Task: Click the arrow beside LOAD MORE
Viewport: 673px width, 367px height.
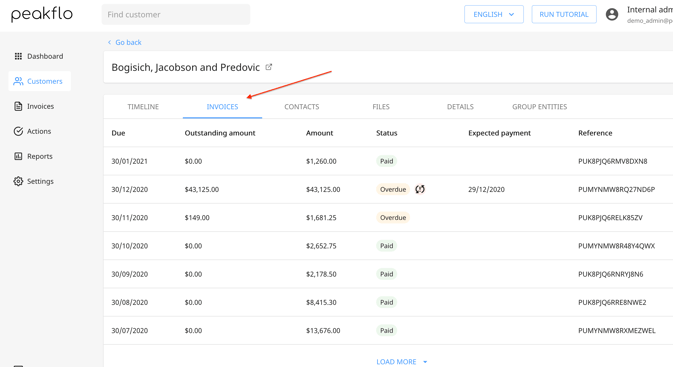Action: (425, 362)
